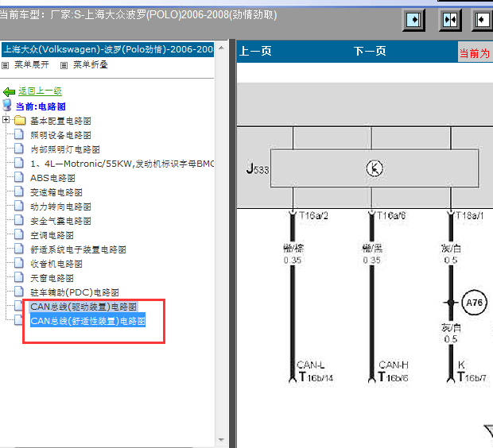The height and width of the screenshot is (448, 493).
Task: Click the 上海大众(Volkswagen)-波罗 header title
Action: pos(108,49)
